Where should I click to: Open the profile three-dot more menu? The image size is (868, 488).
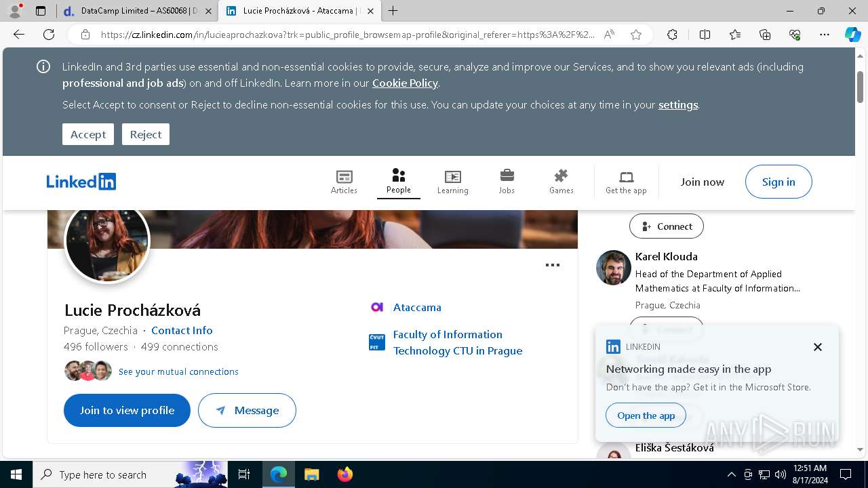[x=553, y=265]
